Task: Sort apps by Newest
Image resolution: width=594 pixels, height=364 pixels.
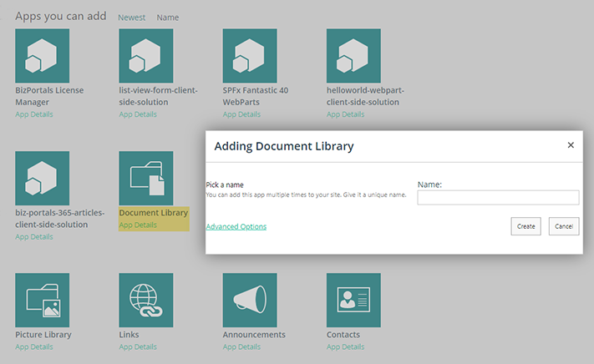Action: click(131, 18)
